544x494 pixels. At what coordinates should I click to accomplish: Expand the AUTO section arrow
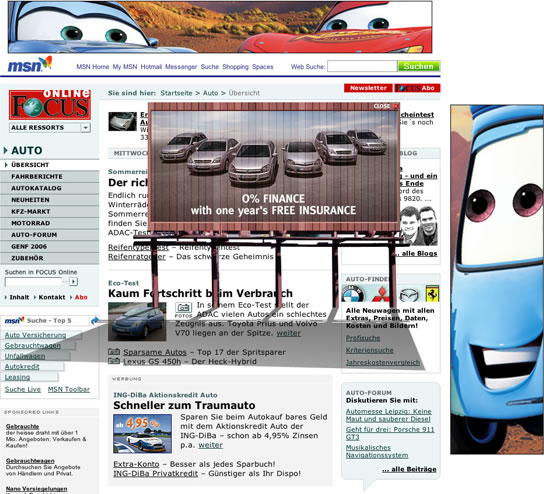(x=5, y=150)
